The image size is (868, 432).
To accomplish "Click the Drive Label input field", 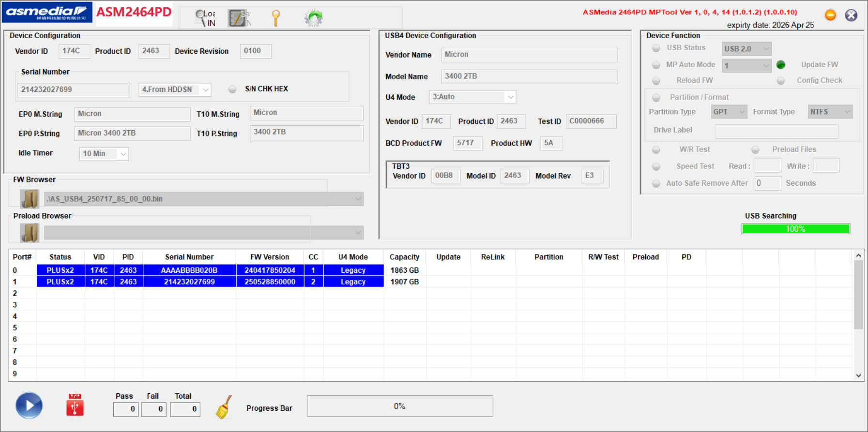I will (776, 131).
